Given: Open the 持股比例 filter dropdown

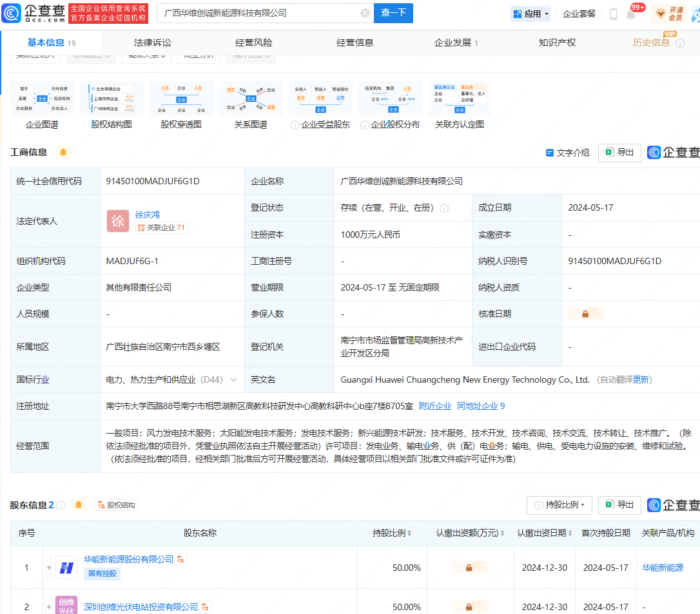Looking at the screenshot, I should [x=559, y=505].
